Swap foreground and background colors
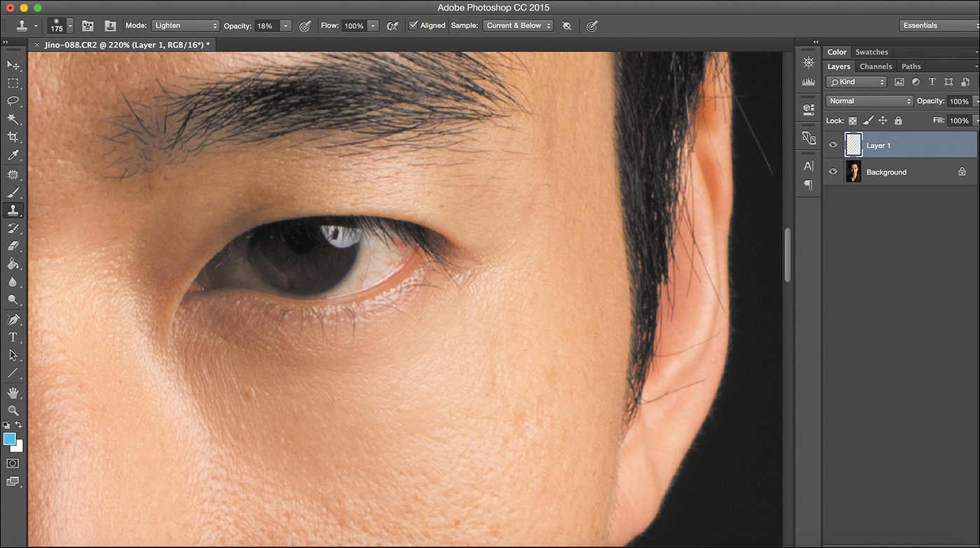The width and height of the screenshot is (980, 548). coord(19,425)
